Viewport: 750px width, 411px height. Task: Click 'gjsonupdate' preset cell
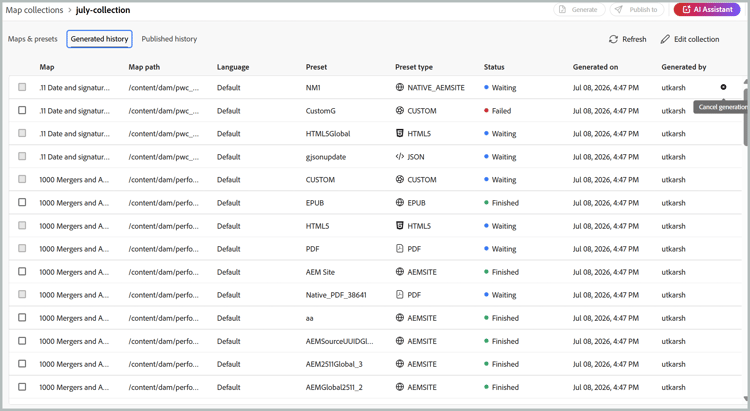[326, 157]
